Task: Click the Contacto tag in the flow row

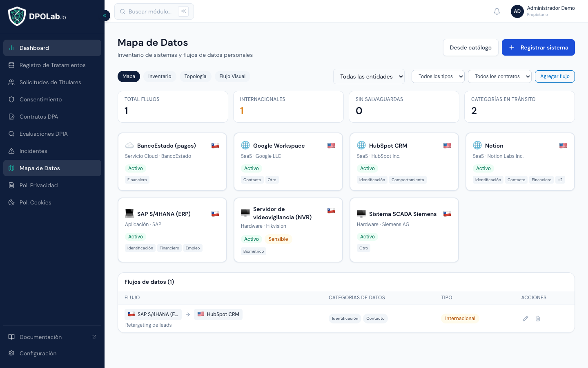Action: (375, 319)
